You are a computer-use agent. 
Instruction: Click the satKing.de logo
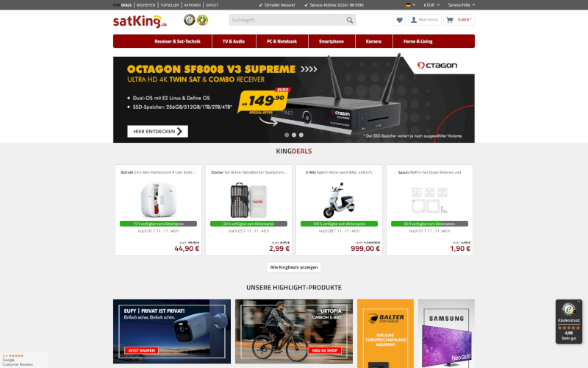click(140, 21)
